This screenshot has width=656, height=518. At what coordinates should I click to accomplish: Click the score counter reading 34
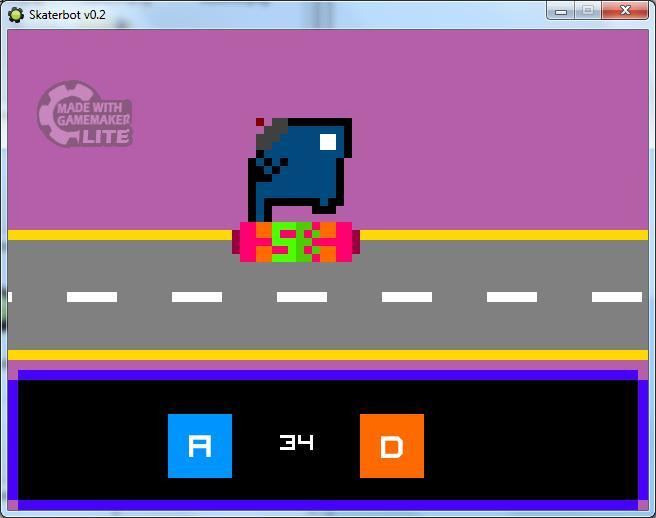click(297, 442)
